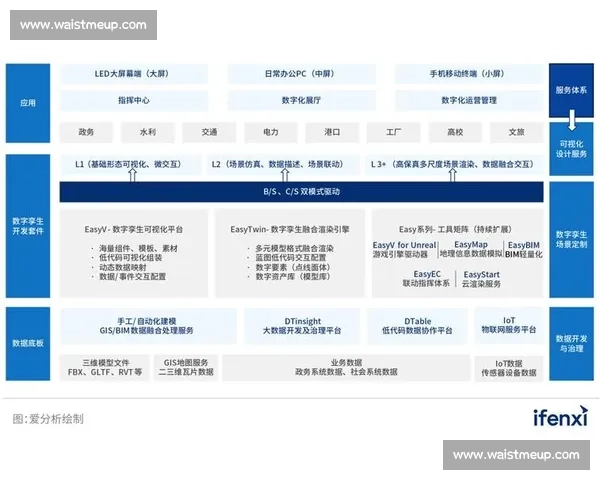Select the IoT 物联网服务平台 box

(x=509, y=325)
